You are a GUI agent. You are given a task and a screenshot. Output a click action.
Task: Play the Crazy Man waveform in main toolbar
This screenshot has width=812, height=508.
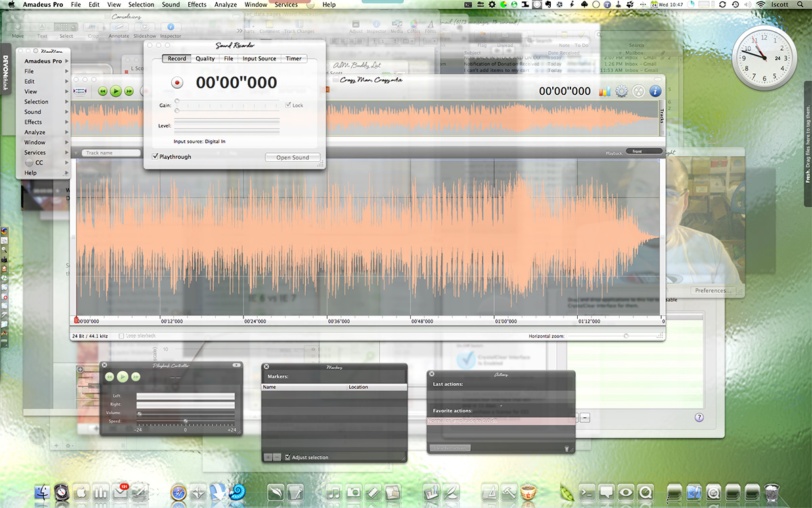(116, 91)
